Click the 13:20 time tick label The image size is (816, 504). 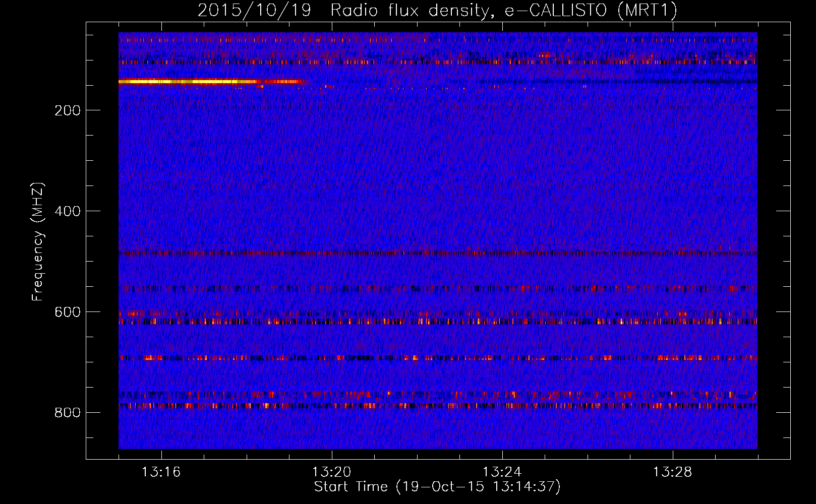click(331, 472)
